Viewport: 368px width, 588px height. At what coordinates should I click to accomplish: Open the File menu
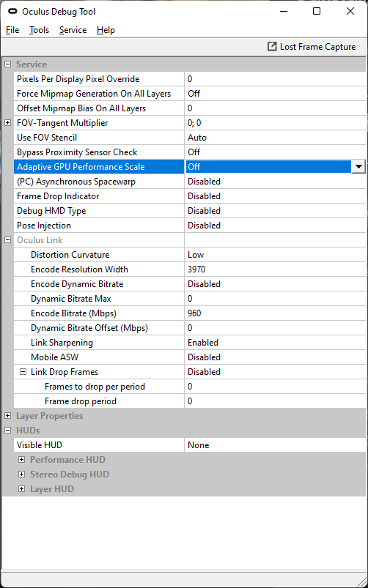point(12,30)
